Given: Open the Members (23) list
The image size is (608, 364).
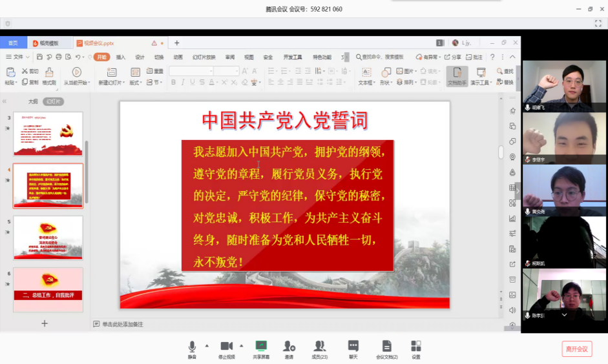Looking at the screenshot, I should point(319,347).
